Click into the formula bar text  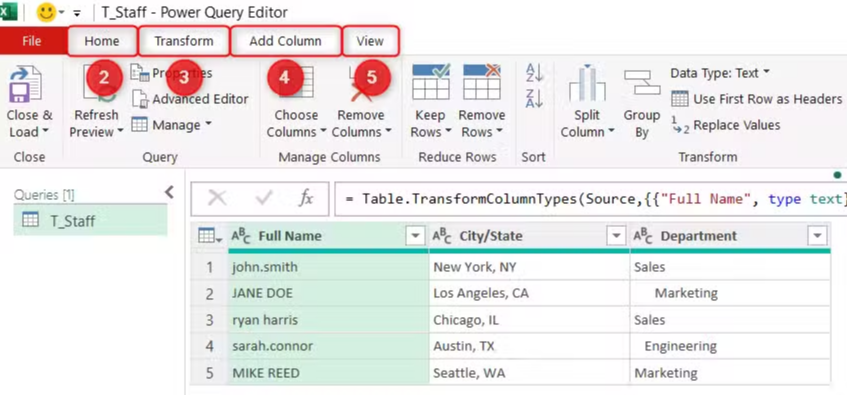tap(591, 198)
